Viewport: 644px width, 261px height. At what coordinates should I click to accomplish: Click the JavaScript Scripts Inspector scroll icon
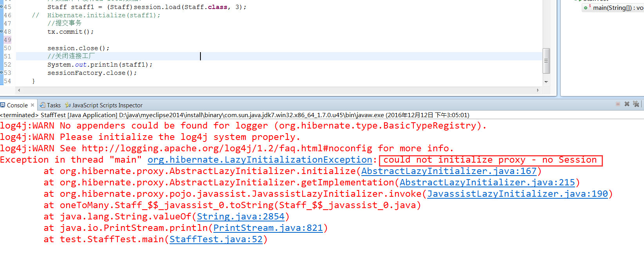pos(68,105)
